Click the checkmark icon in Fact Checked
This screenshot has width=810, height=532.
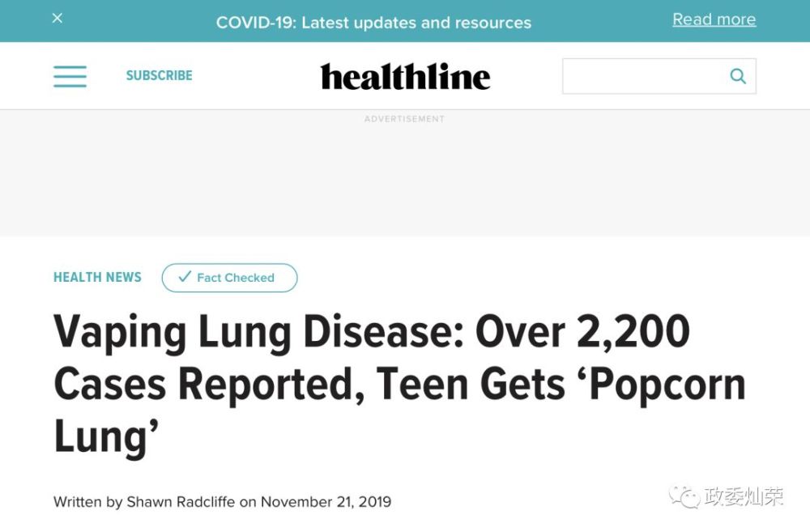click(x=184, y=277)
